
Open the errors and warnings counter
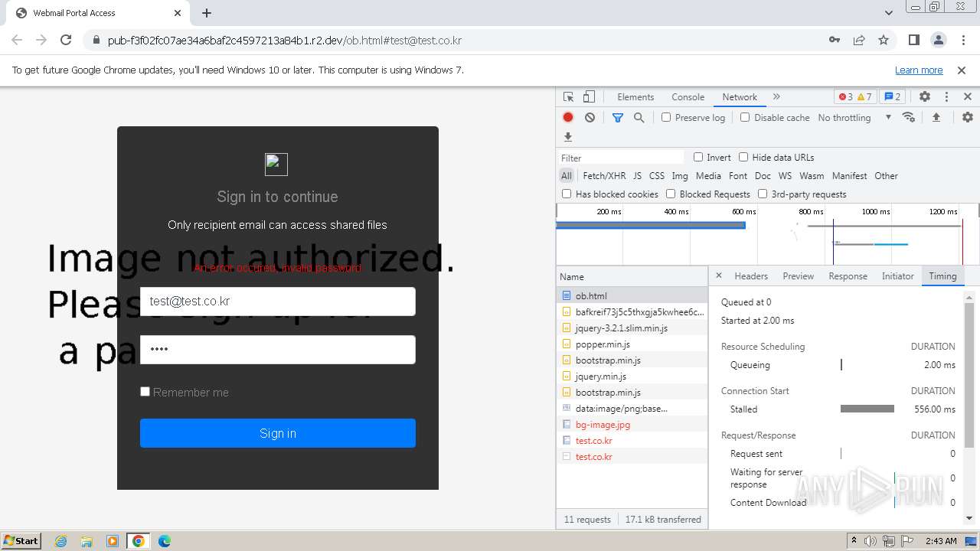(854, 97)
